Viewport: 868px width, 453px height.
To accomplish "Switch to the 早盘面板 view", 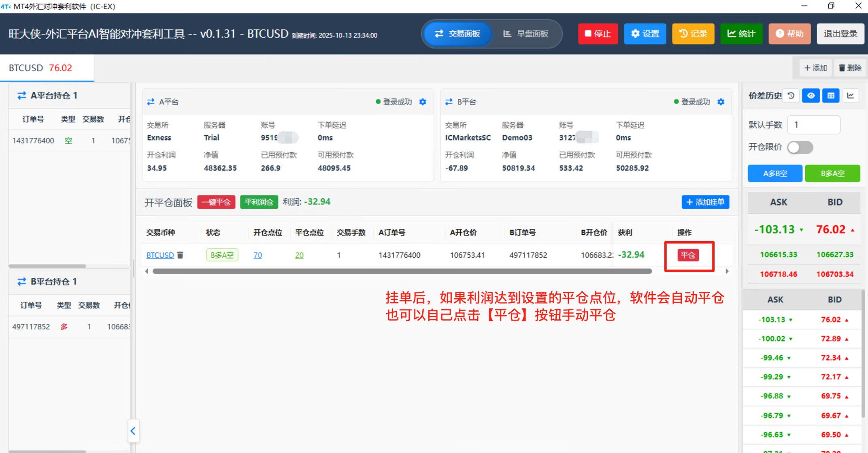I will pyautogui.click(x=525, y=34).
